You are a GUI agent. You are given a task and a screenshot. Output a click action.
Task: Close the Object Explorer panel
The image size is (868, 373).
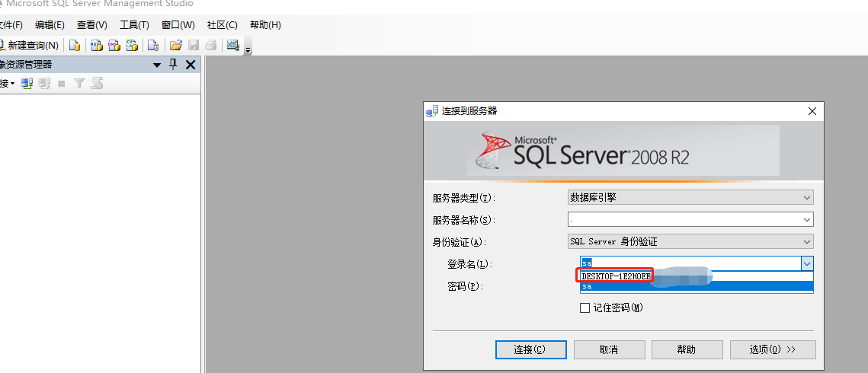pos(191,65)
